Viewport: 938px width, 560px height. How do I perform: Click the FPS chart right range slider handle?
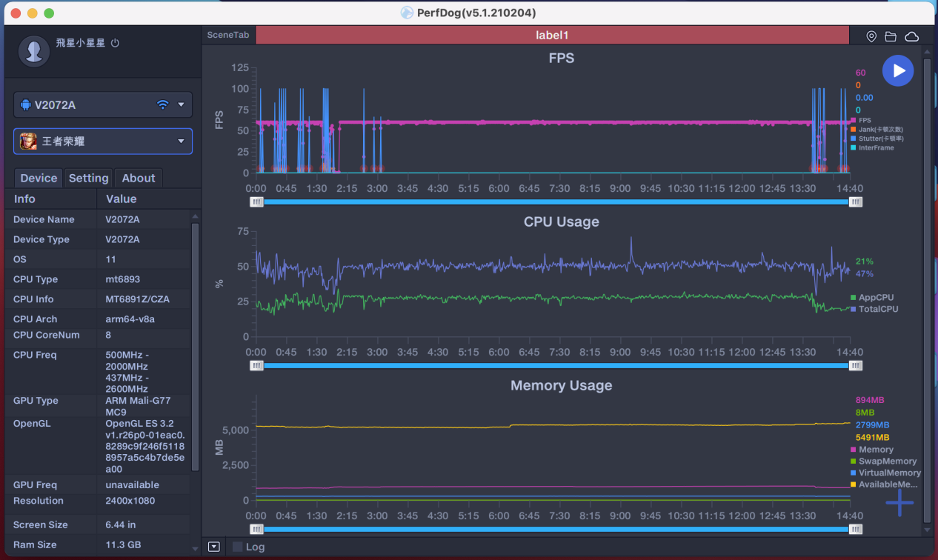[x=856, y=201]
